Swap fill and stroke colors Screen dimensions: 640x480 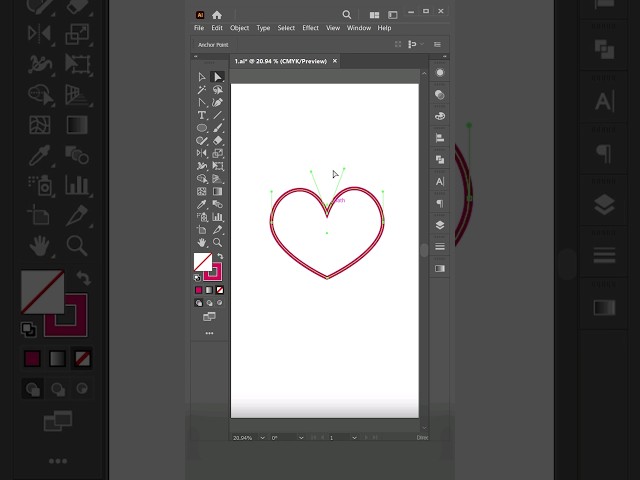click(x=220, y=256)
